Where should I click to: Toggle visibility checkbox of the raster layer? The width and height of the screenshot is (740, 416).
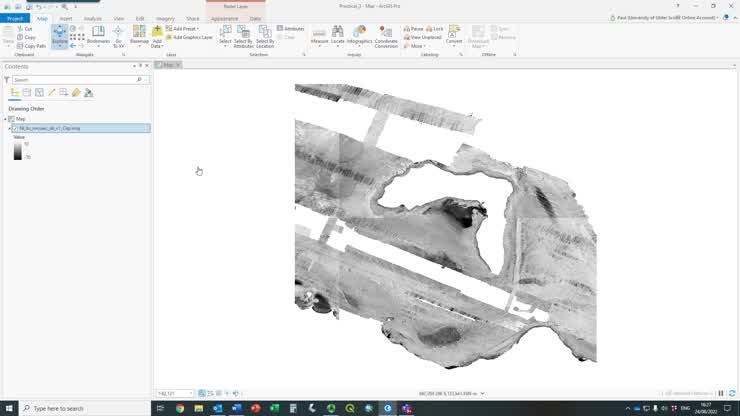coord(15,128)
